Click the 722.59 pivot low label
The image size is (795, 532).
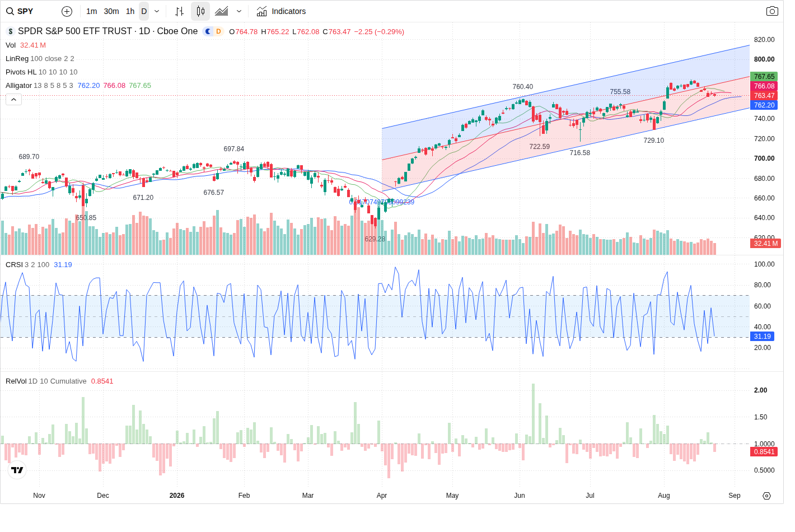pyautogui.click(x=540, y=147)
